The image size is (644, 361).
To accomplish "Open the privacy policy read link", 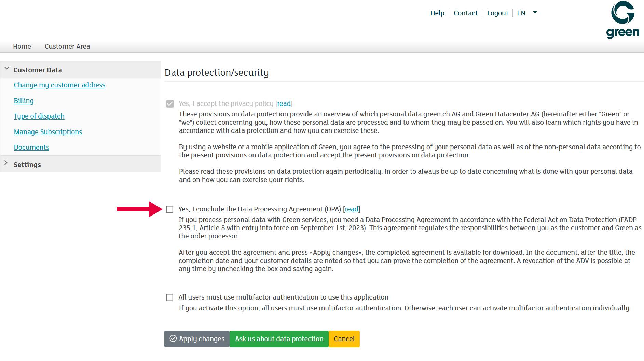I will tap(284, 103).
